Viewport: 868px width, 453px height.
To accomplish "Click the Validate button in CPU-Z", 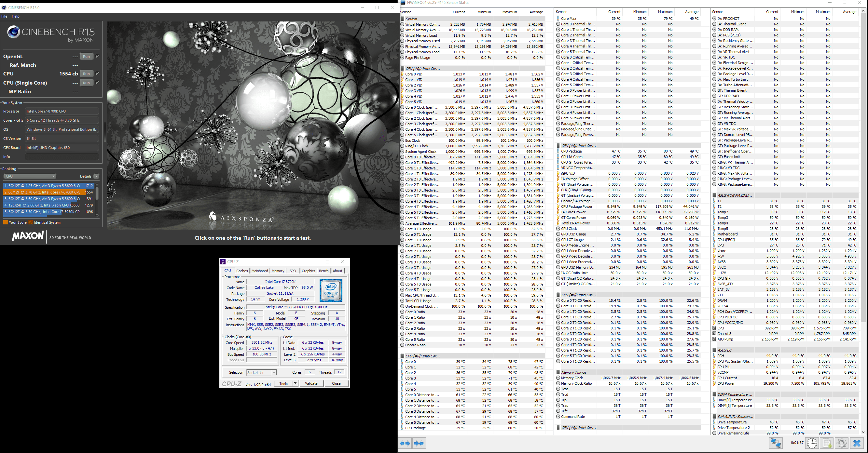I will [x=311, y=383].
